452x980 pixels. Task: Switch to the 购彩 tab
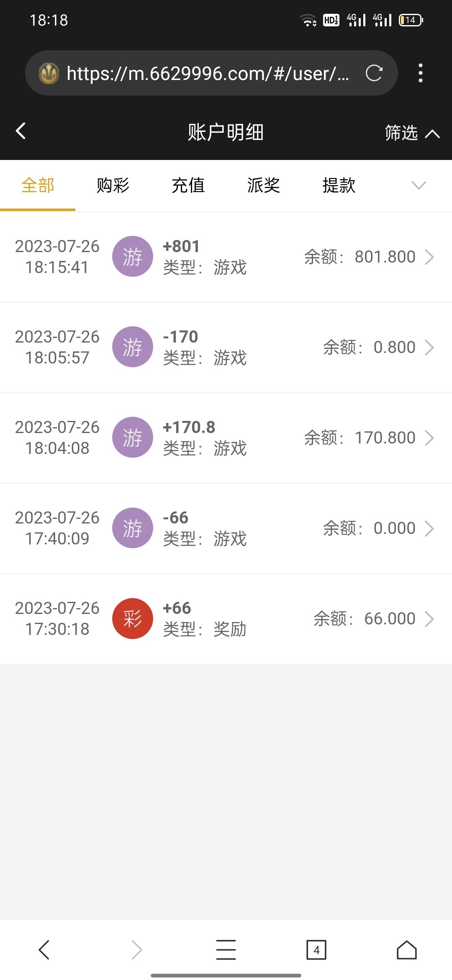(x=113, y=185)
